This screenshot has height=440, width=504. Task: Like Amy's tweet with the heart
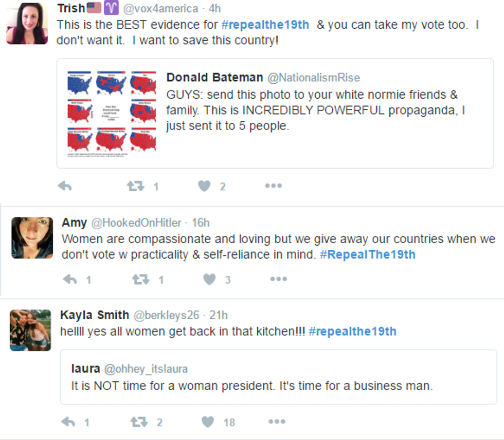point(209,279)
